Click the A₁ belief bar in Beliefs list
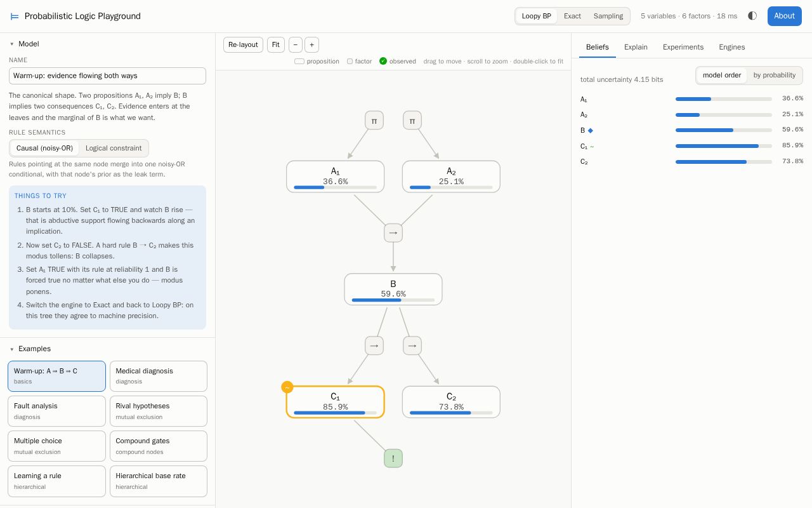Viewport: 812px width, 508px height. tap(724, 99)
